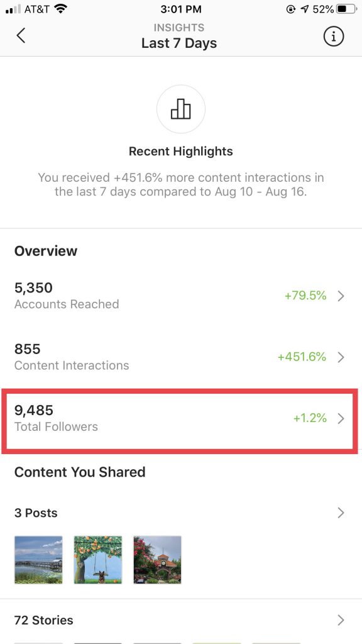Open the info icon in header
The width and height of the screenshot is (362, 644).
click(334, 37)
